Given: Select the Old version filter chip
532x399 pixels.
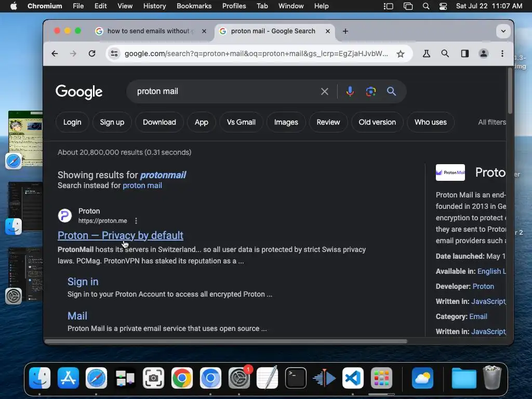Looking at the screenshot, I should [377, 122].
